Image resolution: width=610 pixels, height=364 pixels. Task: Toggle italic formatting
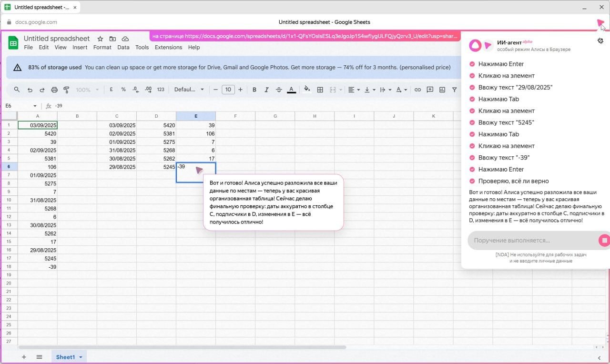tap(266, 90)
